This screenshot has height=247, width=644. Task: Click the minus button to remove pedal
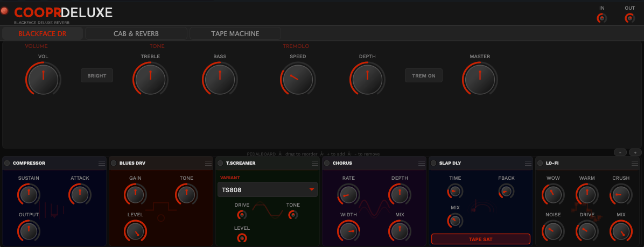pos(620,152)
